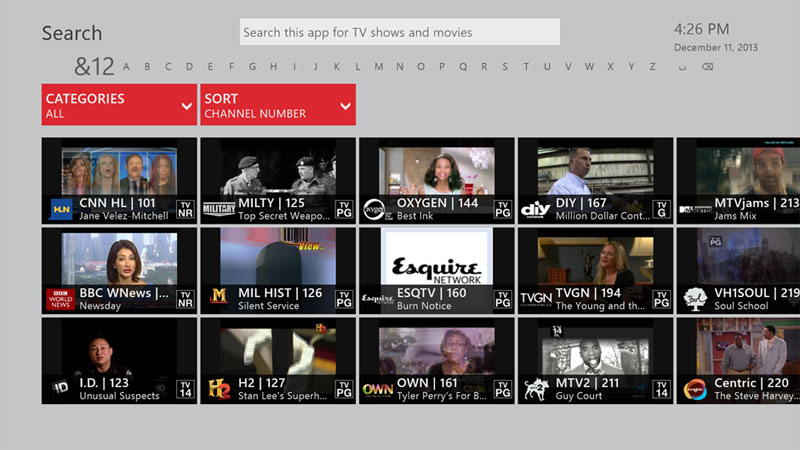Click TV-14 rating badge on MTV2 tile
Viewport: 800px width, 450px height.
(661, 389)
